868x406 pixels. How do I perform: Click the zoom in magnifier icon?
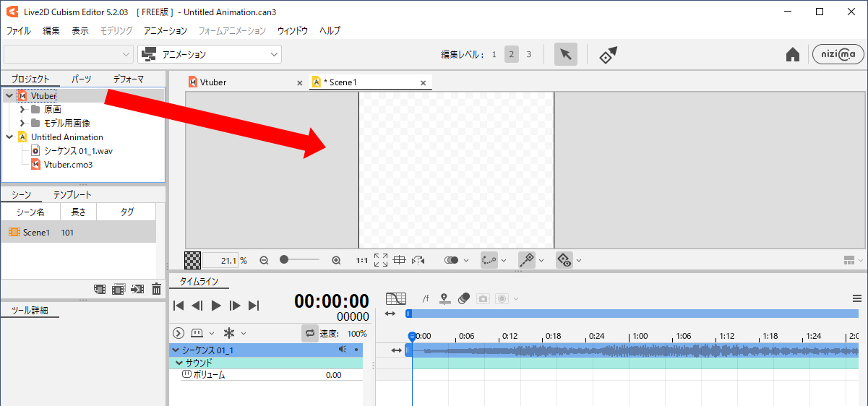[x=336, y=260]
